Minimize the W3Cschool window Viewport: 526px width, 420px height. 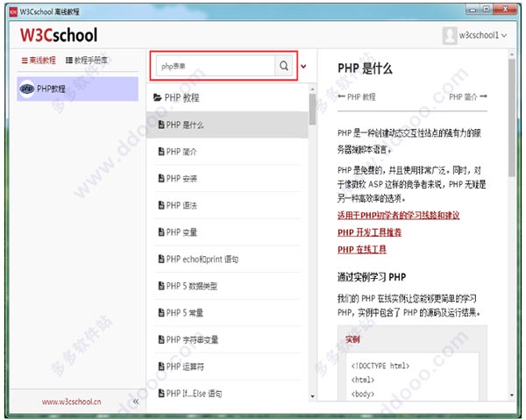pyautogui.click(x=473, y=10)
